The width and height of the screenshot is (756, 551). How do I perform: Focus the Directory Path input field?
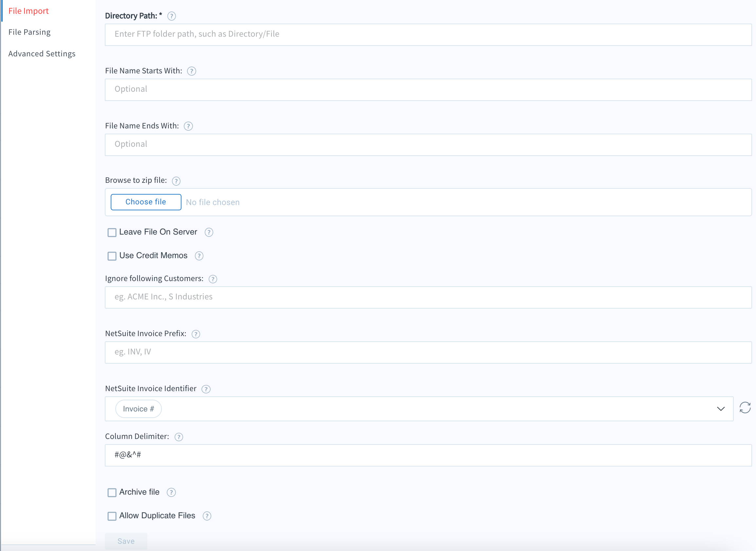point(428,35)
